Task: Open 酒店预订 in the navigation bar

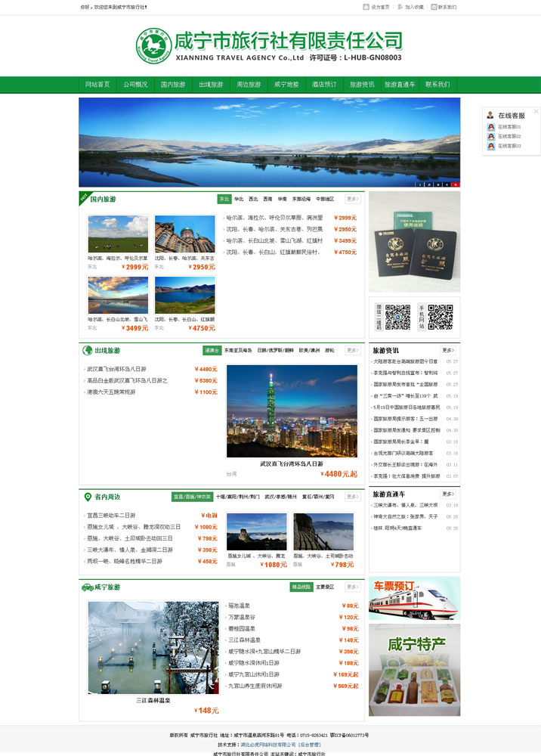Action: coord(324,85)
